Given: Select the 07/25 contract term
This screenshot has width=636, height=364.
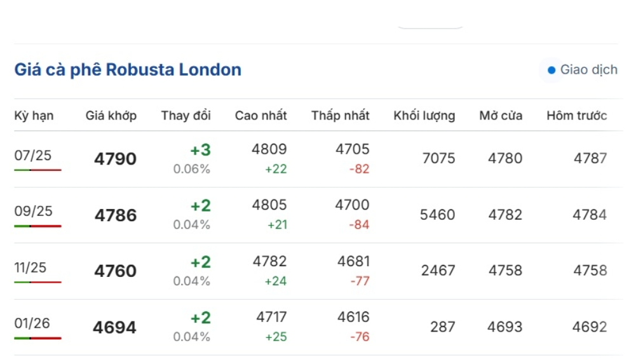Looking at the screenshot, I should tap(33, 155).
